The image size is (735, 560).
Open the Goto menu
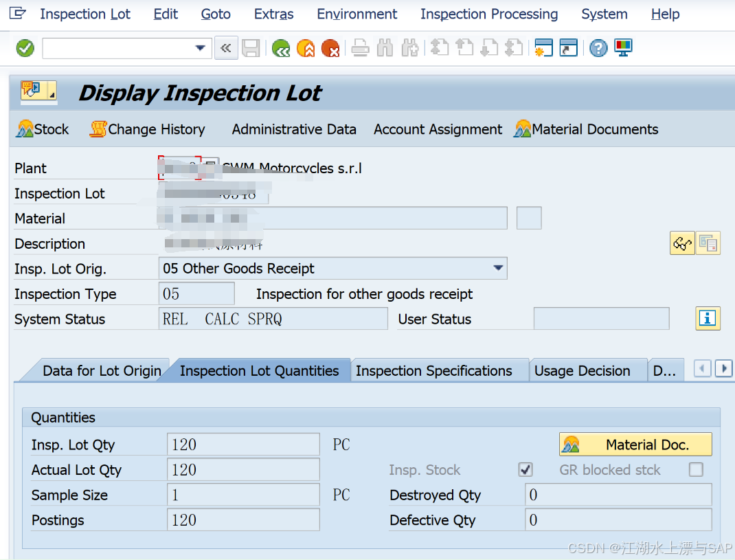[216, 14]
